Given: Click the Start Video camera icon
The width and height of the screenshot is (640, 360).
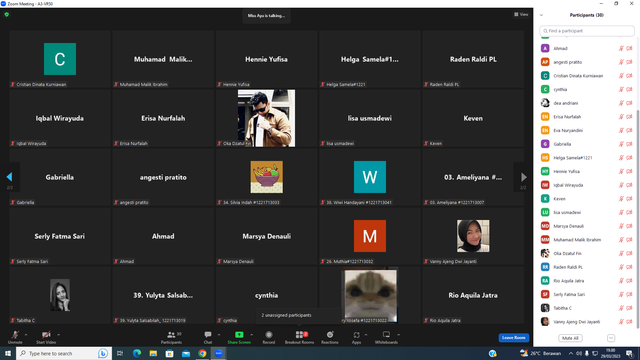Looking at the screenshot, I should coord(46,335).
